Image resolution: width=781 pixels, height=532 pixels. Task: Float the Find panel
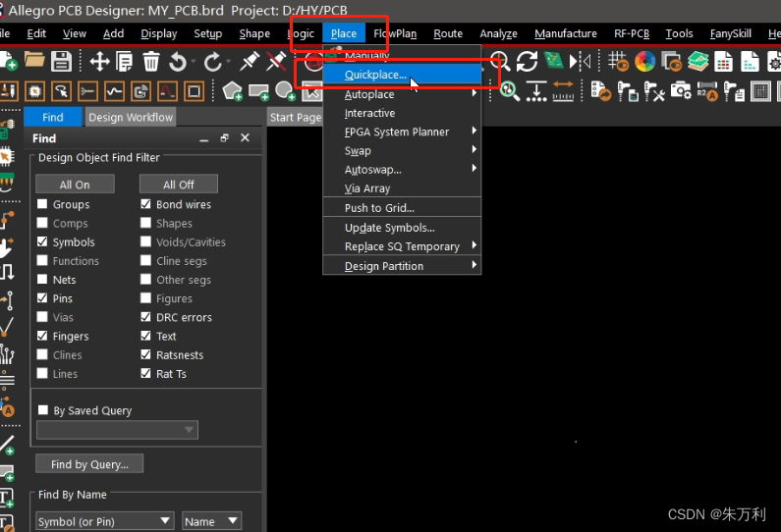pos(224,137)
